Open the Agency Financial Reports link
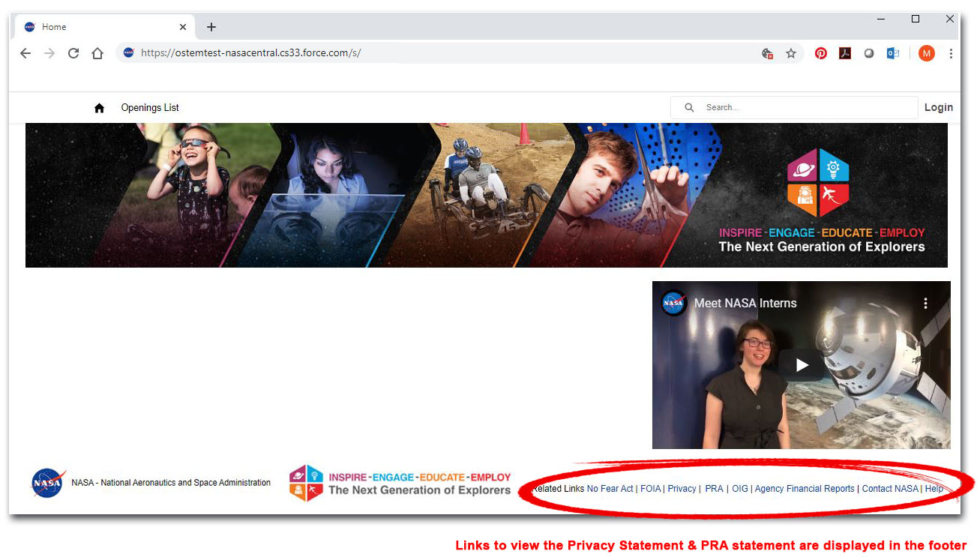The image size is (980, 560). [x=805, y=489]
